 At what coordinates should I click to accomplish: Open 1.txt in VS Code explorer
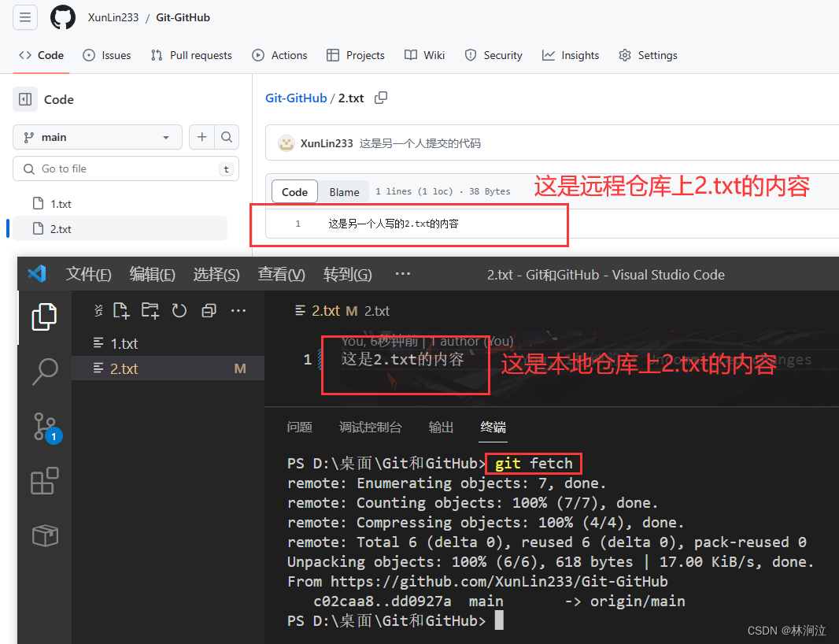[168, 343]
